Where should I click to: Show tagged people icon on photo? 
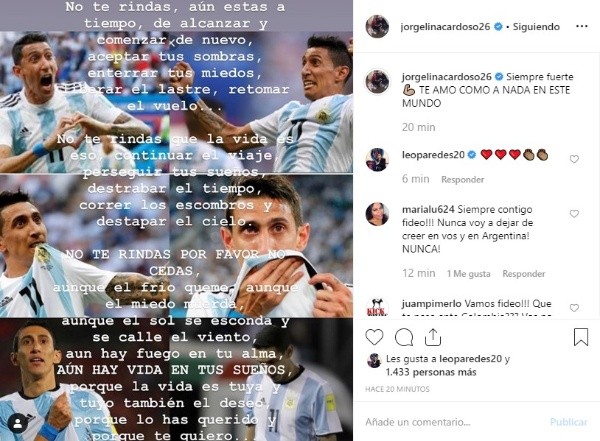tap(18, 423)
